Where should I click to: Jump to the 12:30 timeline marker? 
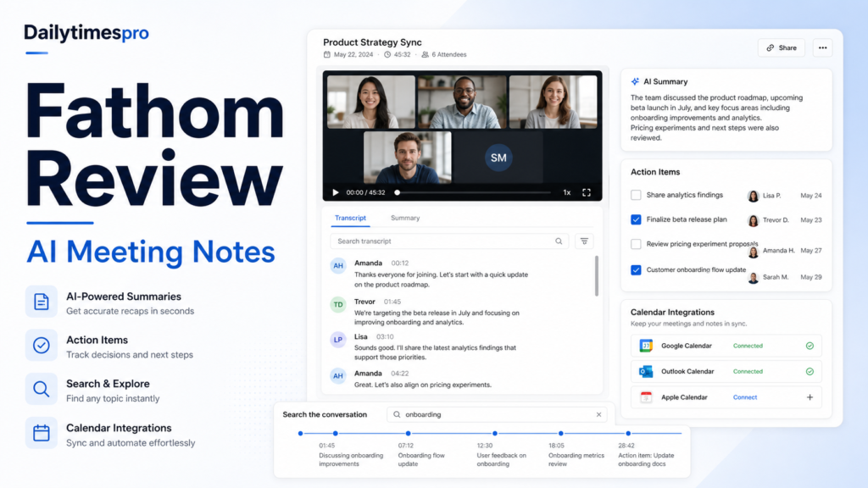point(495,433)
